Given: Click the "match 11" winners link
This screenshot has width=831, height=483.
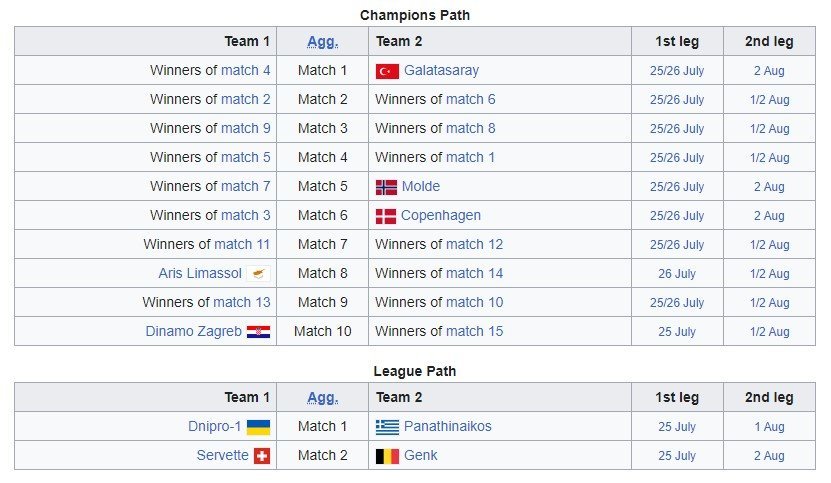Looking at the screenshot, I should point(242,245).
